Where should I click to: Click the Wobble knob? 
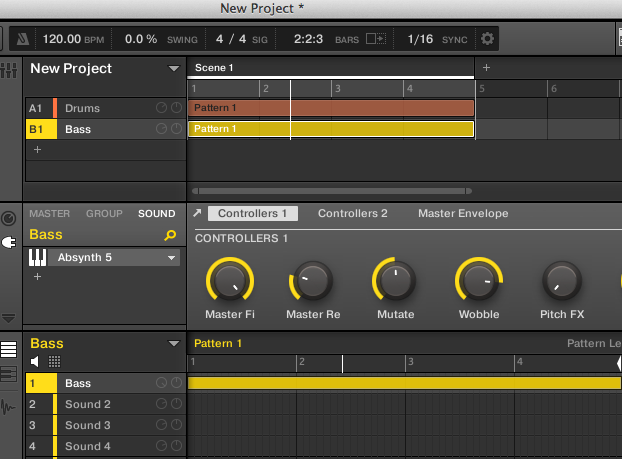pos(479,280)
